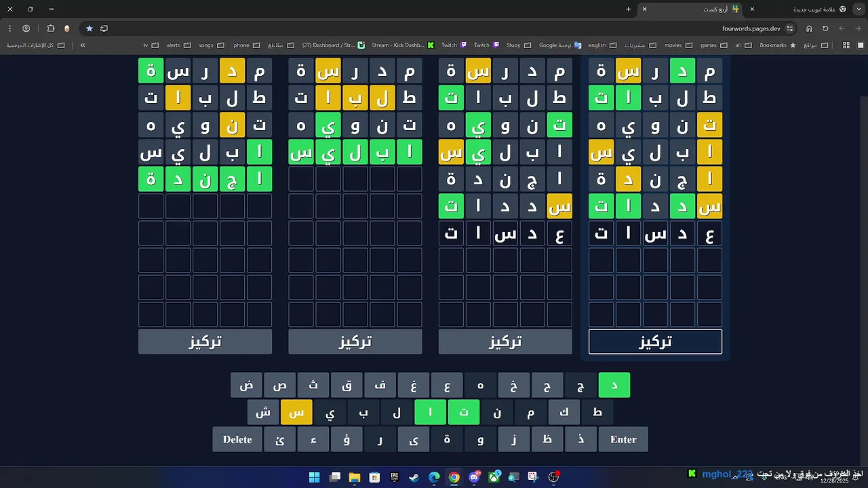Viewport: 868px width, 488px height.
Task: Tap the green د key
Action: tap(614, 385)
